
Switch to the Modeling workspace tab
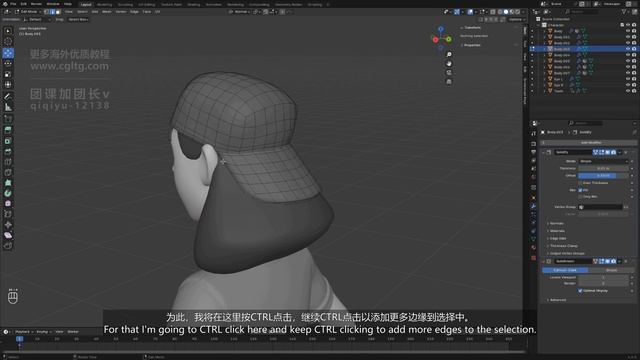click(104, 4)
